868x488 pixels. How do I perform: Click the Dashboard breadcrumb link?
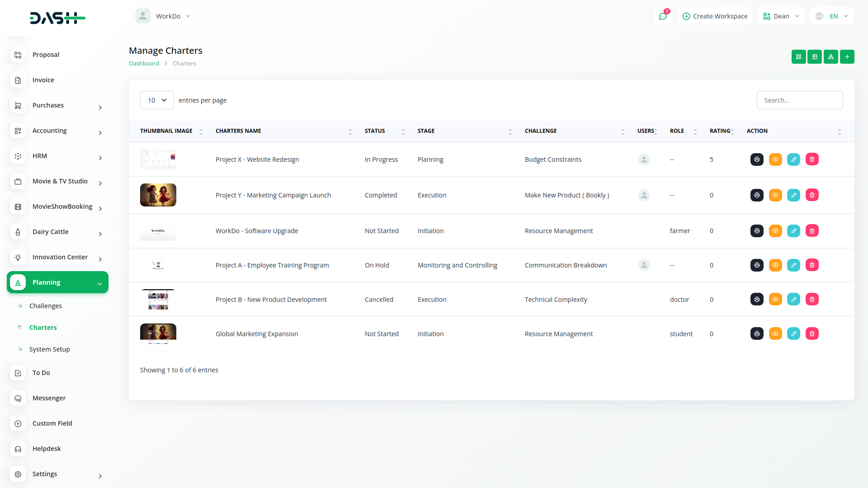tap(144, 64)
